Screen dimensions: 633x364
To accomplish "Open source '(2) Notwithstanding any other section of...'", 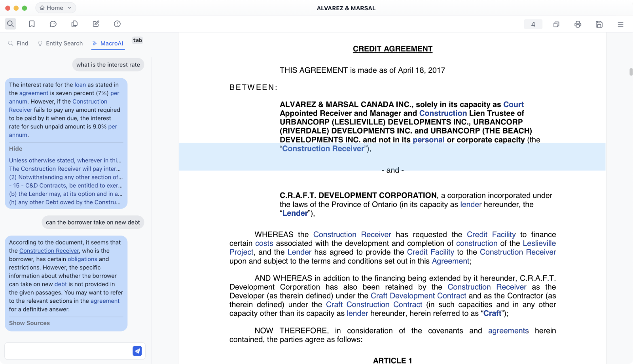I will [x=66, y=177].
